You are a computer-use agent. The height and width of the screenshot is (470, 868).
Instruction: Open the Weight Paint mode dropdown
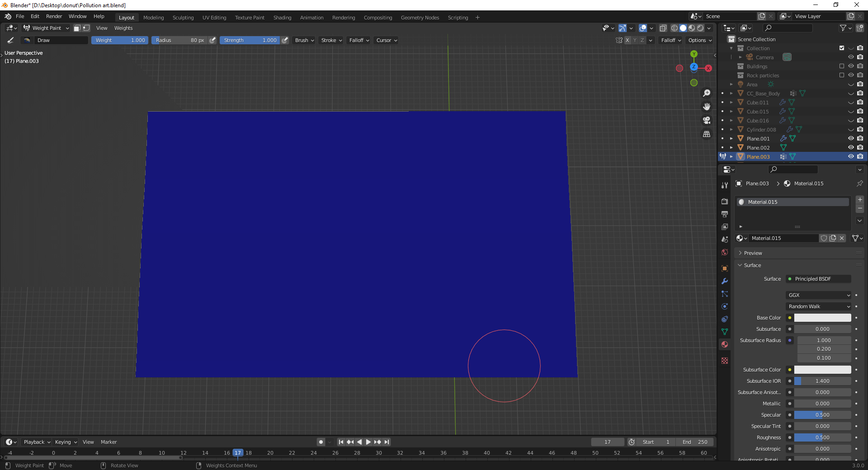(46, 28)
